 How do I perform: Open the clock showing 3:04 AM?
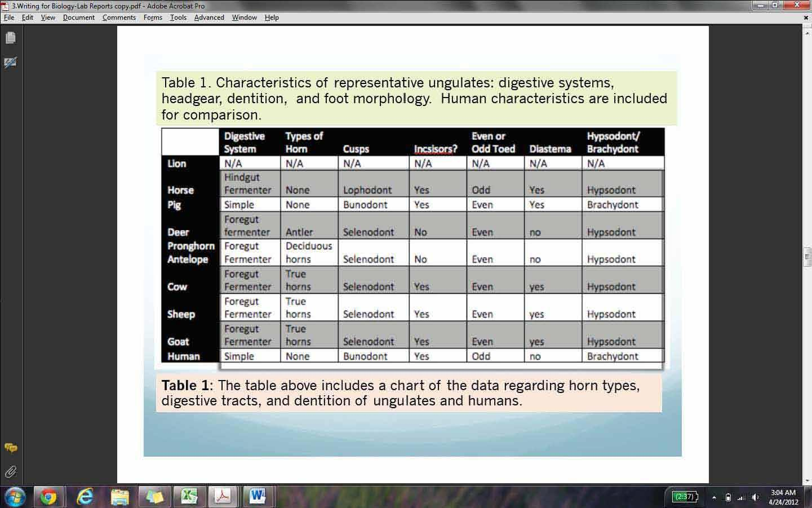click(783, 496)
